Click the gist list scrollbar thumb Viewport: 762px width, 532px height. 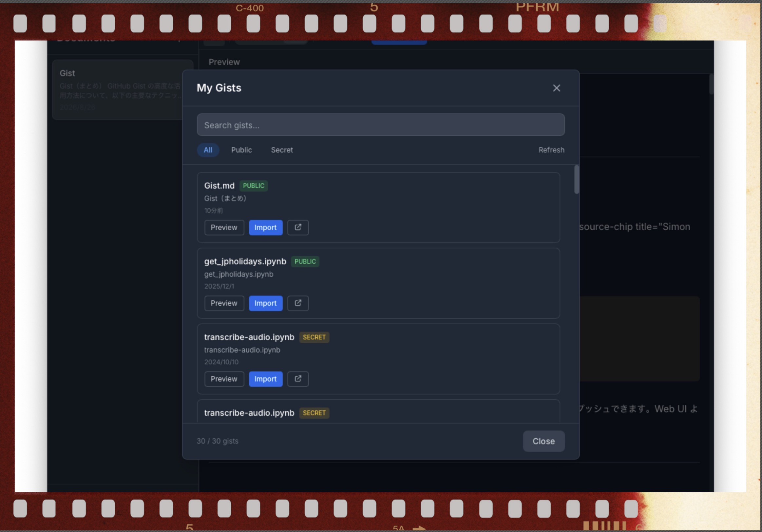point(577,179)
